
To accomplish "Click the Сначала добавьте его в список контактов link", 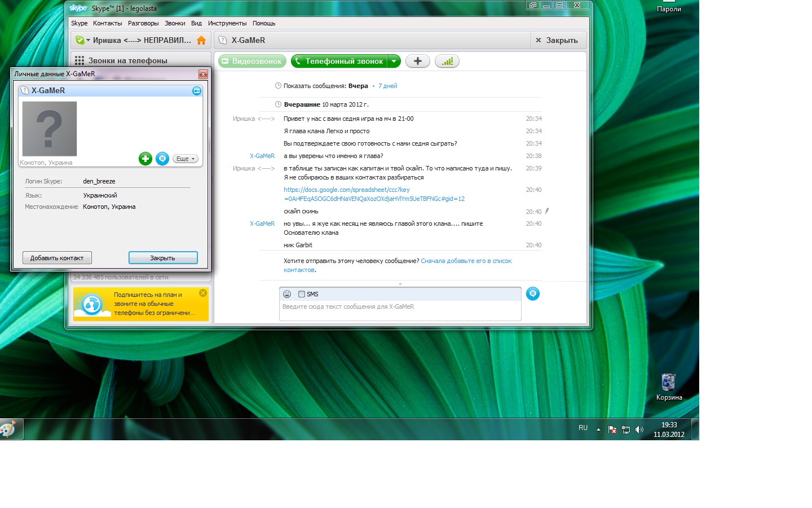I will (x=398, y=265).
